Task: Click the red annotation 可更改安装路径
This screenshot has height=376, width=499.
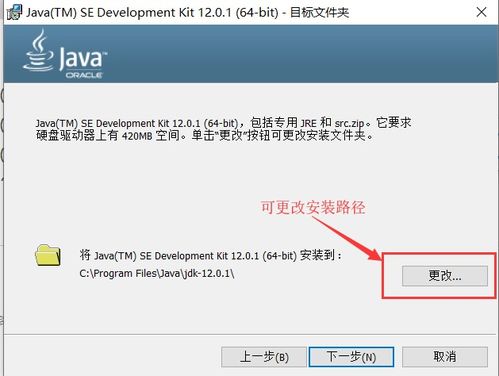Action: coord(313,207)
